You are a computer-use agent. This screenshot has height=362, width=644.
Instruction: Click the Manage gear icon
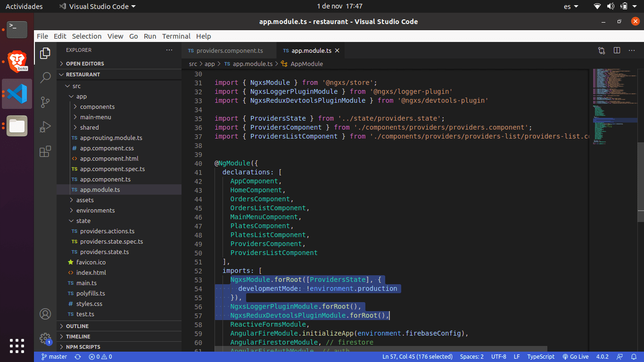[45, 338]
